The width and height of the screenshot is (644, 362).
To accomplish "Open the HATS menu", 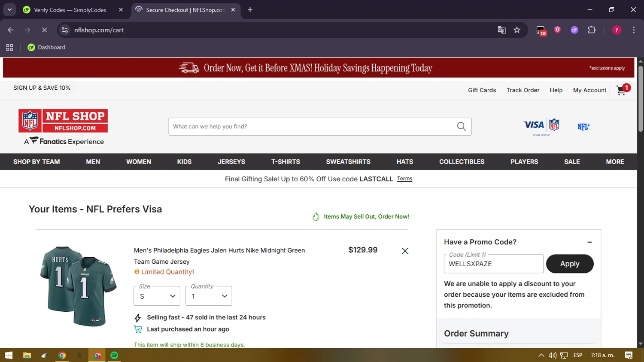I will coord(405,161).
